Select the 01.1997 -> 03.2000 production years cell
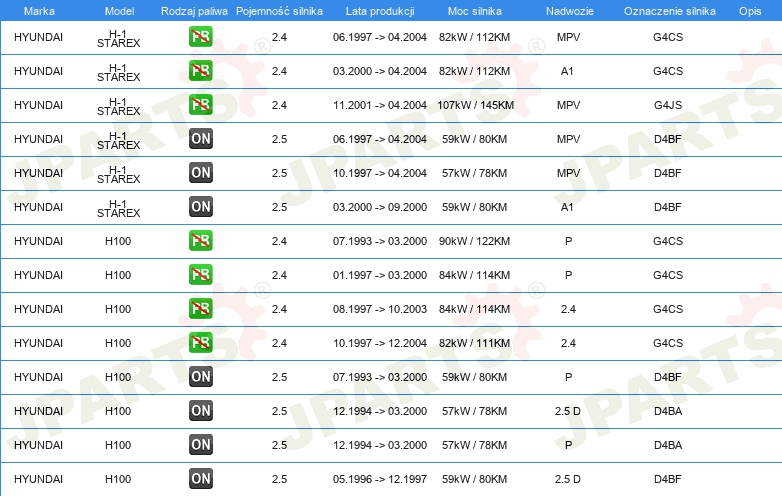The height and width of the screenshot is (496, 782). point(380,275)
